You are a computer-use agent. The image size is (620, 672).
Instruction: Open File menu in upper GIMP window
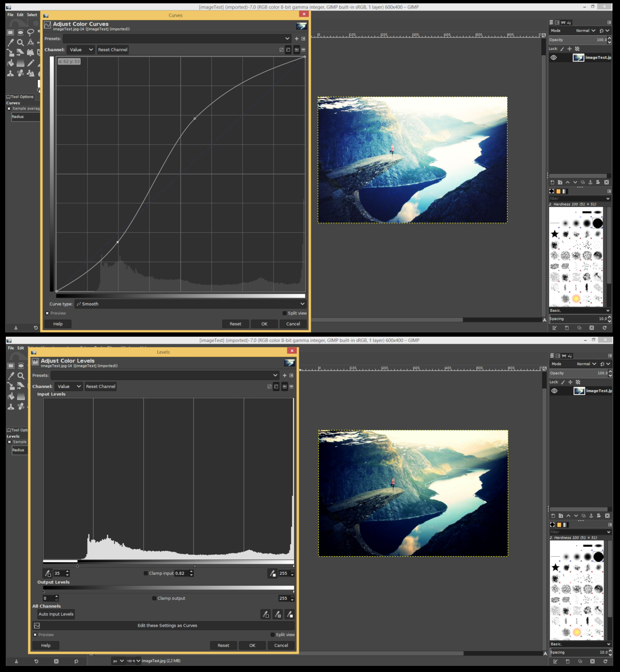click(x=10, y=15)
